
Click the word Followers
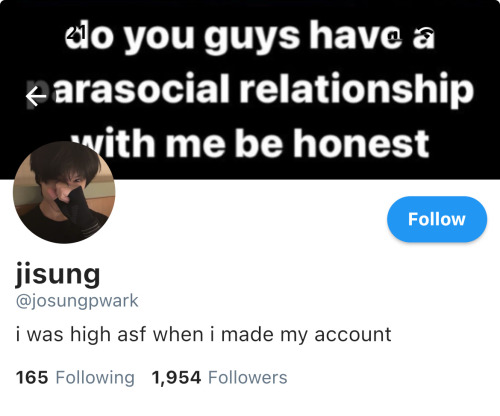[x=248, y=377]
